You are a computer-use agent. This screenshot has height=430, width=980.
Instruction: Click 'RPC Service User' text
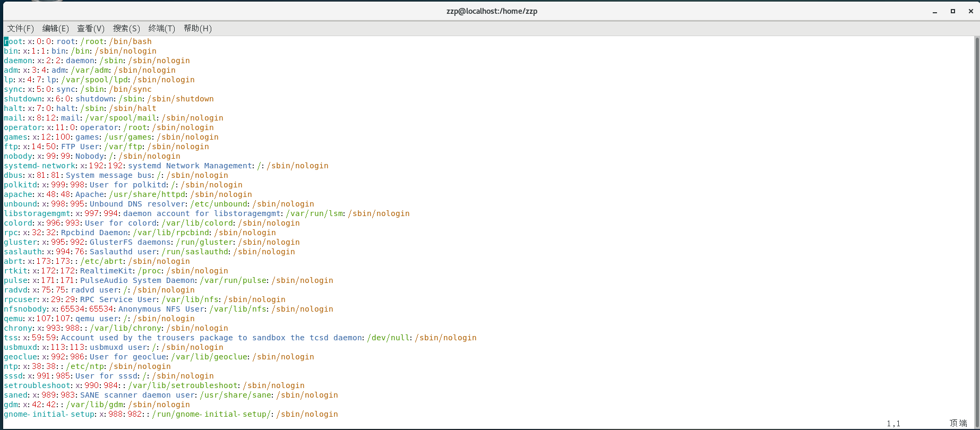click(x=118, y=299)
